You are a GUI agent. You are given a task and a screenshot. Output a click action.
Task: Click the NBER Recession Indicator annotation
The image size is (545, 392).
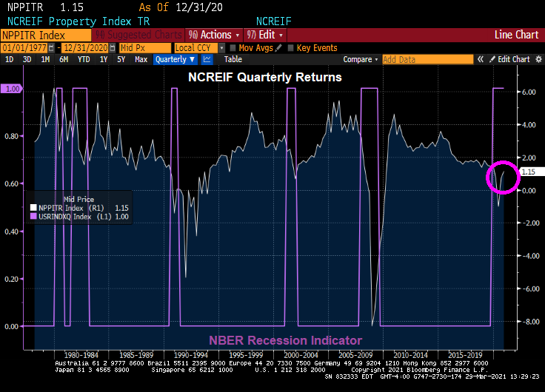[x=285, y=340]
